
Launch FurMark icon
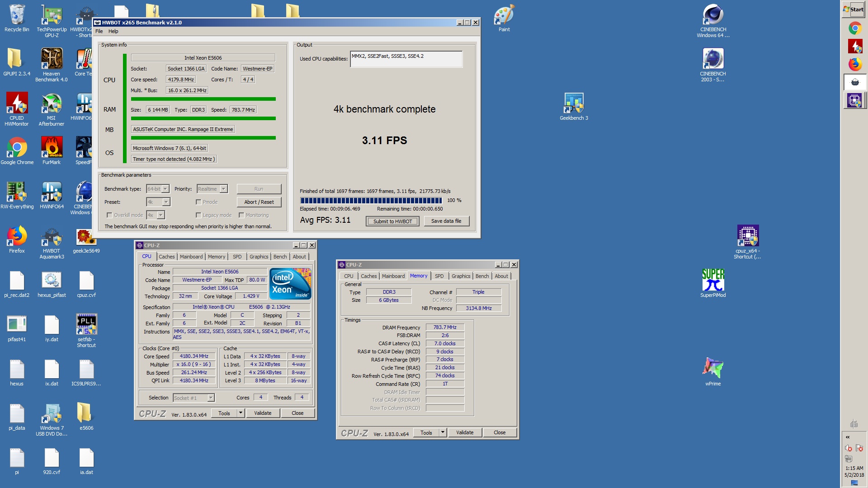52,151
